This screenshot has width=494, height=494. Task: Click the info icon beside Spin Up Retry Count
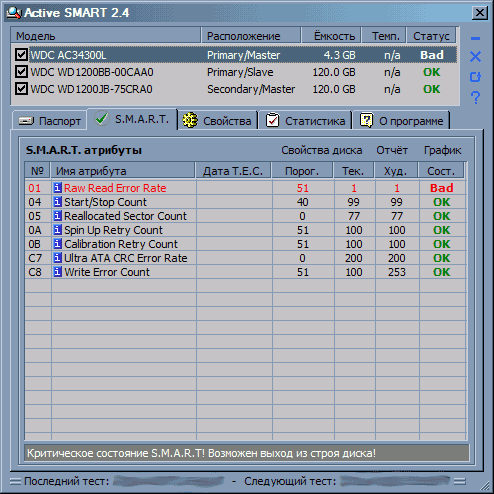click(57, 230)
